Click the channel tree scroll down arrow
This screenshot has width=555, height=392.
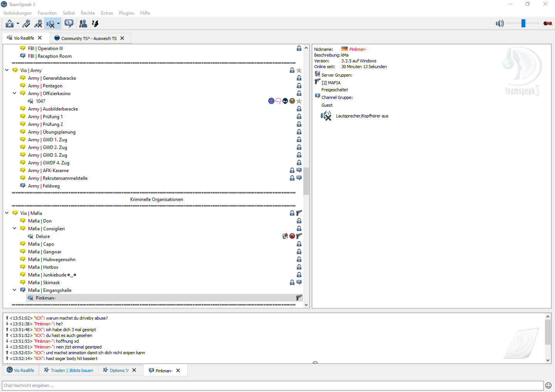tap(306, 305)
